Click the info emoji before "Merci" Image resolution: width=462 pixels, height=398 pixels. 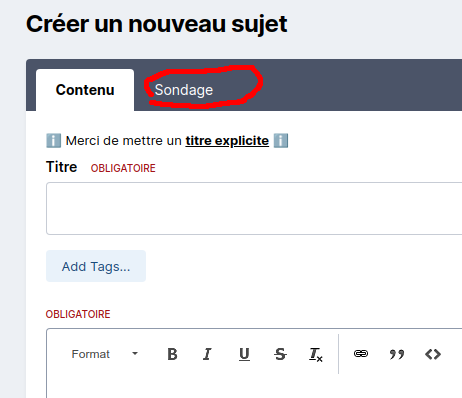point(53,141)
